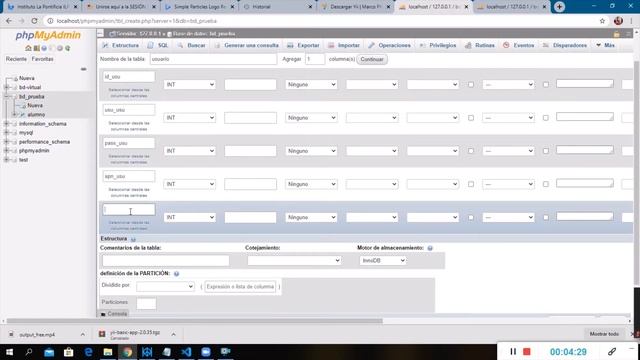Viewport: 640px width, 360px height.
Task: Open Microsoft Store from taskbar
Action: pyautogui.click(x=69, y=352)
